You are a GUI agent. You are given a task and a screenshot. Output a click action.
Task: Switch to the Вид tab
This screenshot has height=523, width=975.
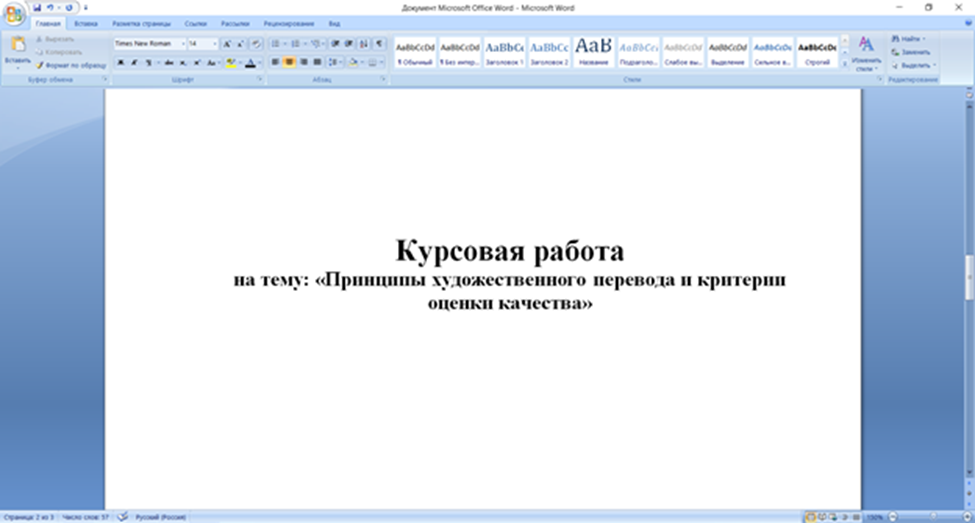click(x=334, y=24)
